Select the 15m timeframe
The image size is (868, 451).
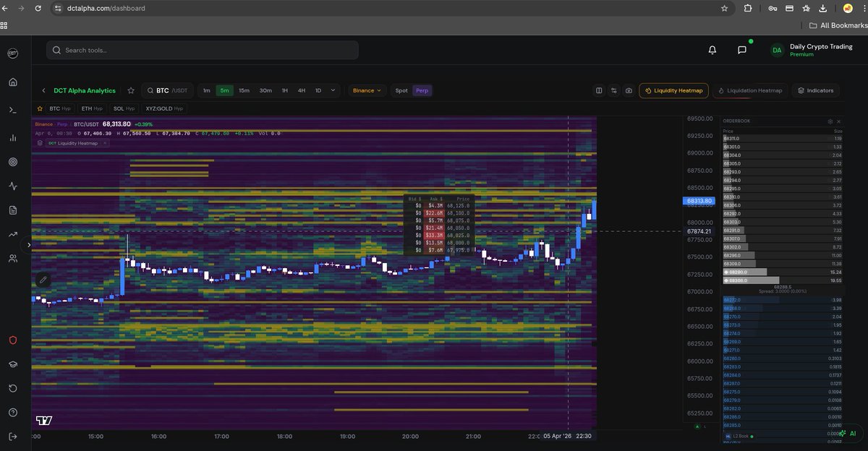(x=244, y=90)
